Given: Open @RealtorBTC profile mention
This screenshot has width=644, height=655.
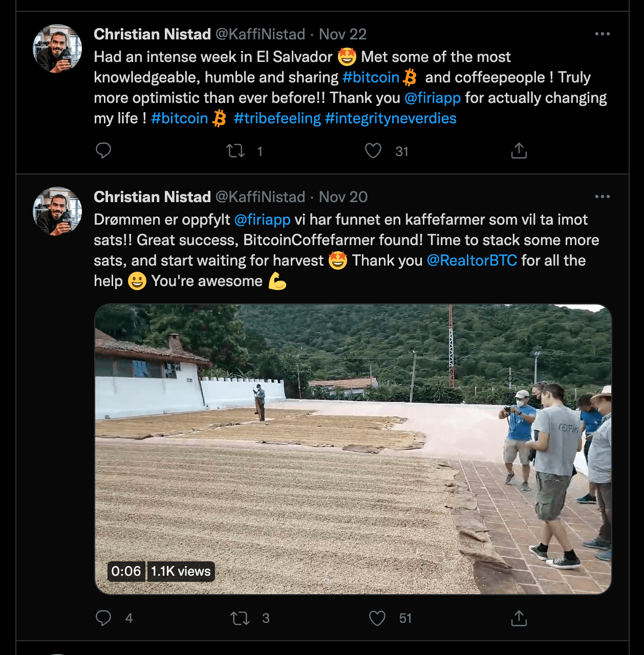Looking at the screenshot, I should 471,260.
